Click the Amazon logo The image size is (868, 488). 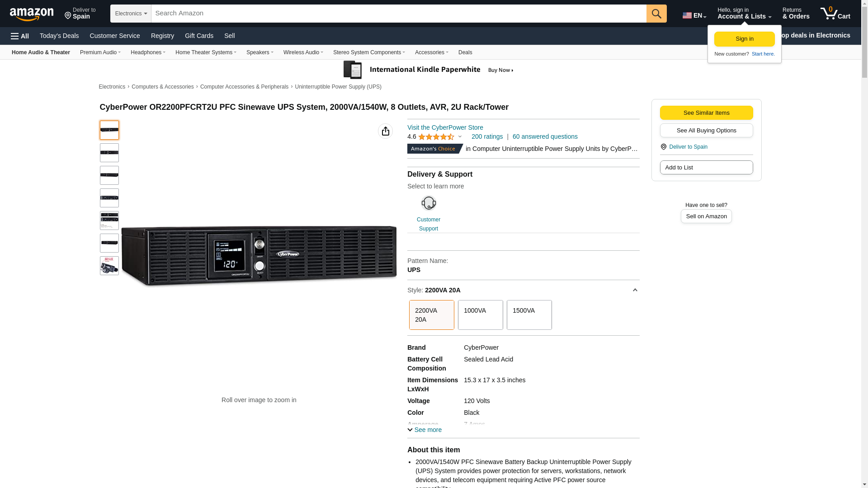pyautogui.click(x=32, y=14)
